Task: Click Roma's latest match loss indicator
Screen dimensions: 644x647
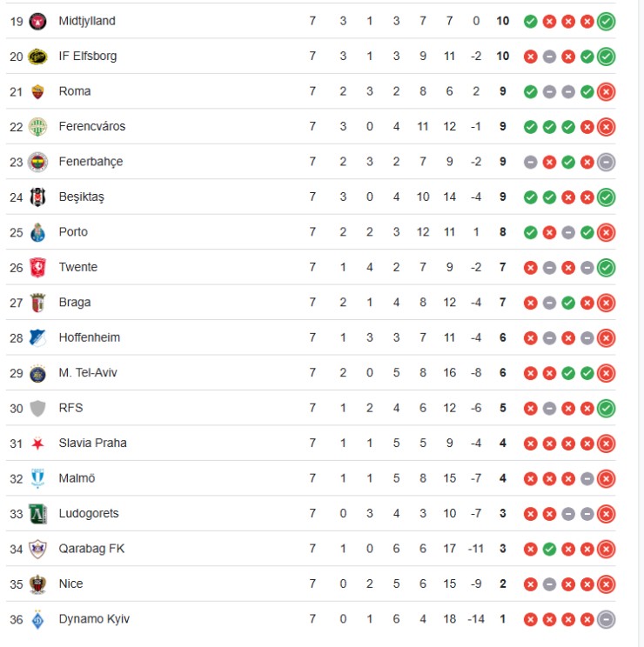Action: point(607,91)
